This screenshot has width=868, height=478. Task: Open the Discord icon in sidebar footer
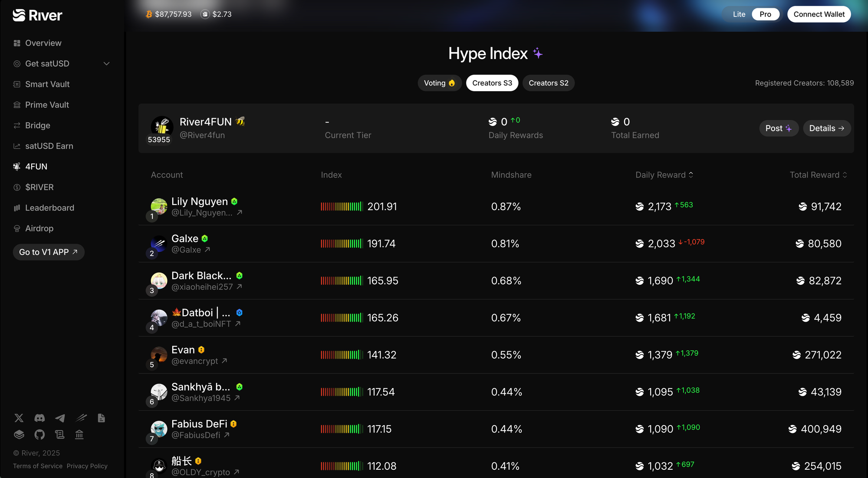pos(39,418)
